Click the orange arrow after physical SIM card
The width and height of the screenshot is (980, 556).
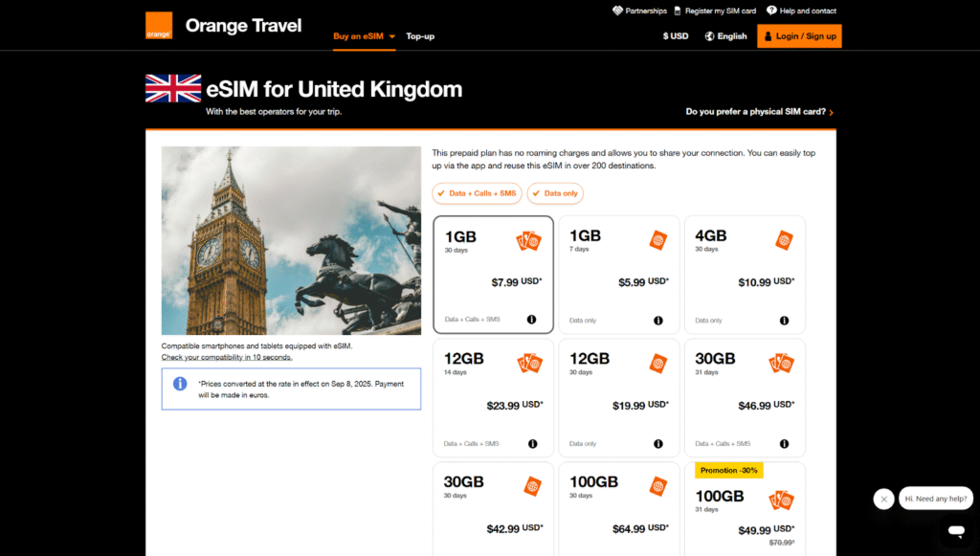[832, 113]
